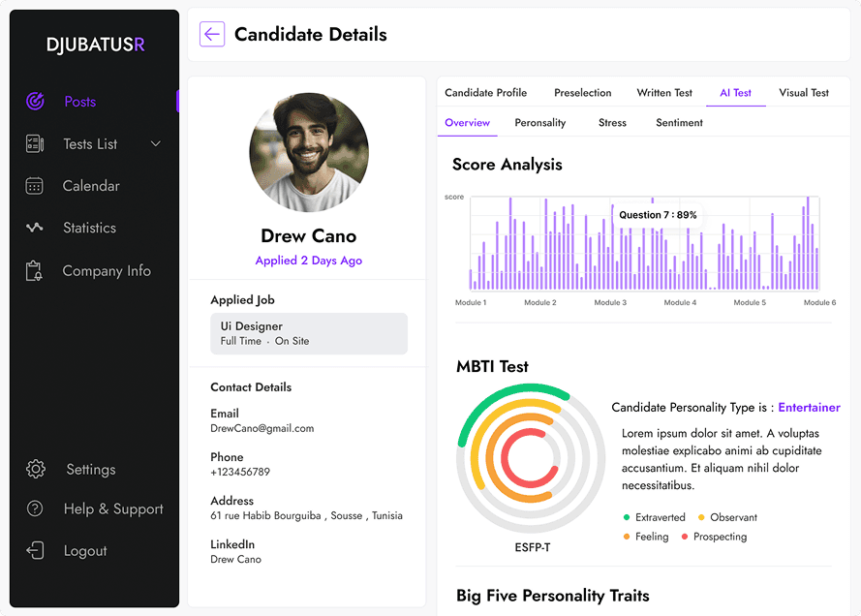Switch to Candidate Profile tab
Screen dimensions: 861x616
tap(486, 93)
